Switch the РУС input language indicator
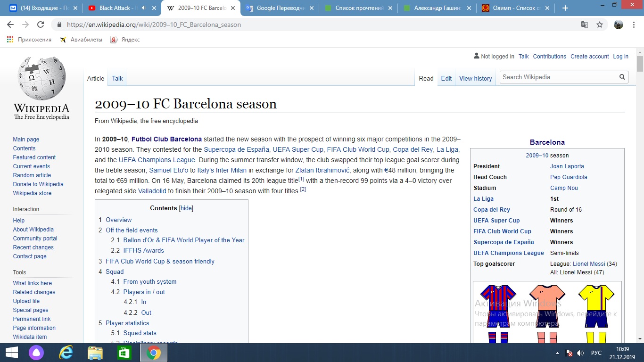 [596, 353]
